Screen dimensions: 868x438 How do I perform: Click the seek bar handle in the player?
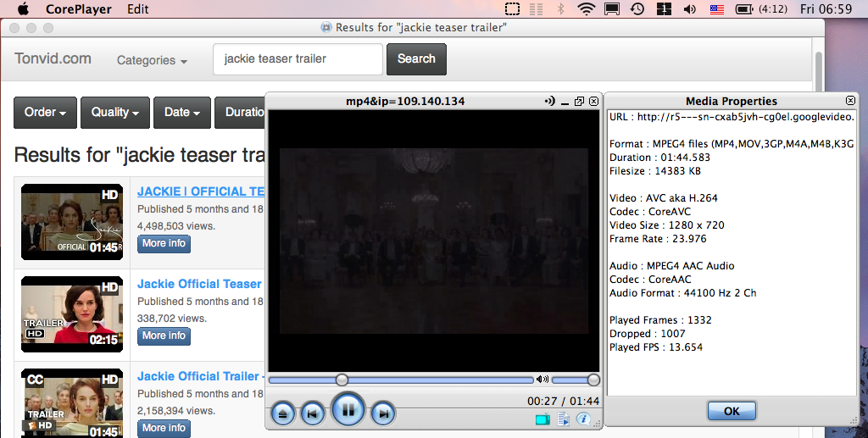point(342,380)
